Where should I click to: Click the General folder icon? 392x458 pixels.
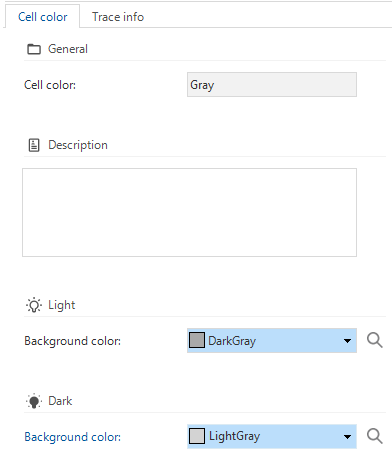tap(34, 49)
